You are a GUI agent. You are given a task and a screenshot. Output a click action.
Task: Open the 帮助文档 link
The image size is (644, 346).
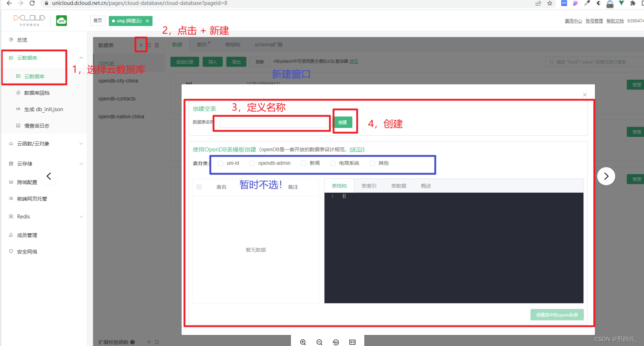pos(615,21)
